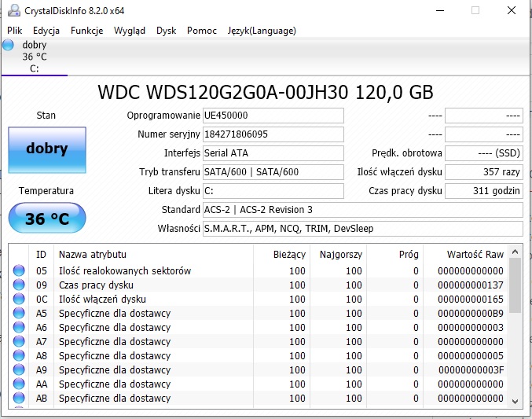
Task: Click raw value 000000000165
Action: point(471,299)
